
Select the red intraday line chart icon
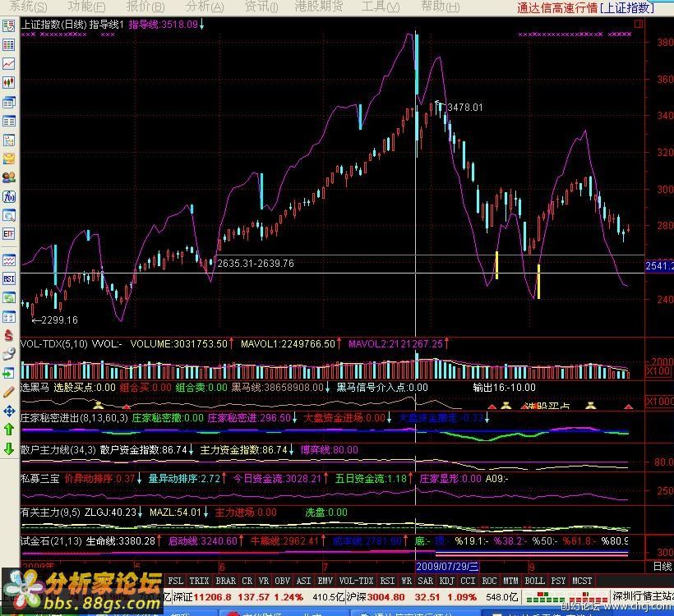8,64
